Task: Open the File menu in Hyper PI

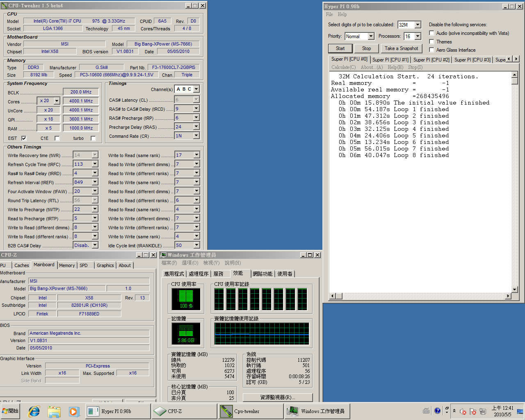Action: pyautogui.click(x=329, y=14)
